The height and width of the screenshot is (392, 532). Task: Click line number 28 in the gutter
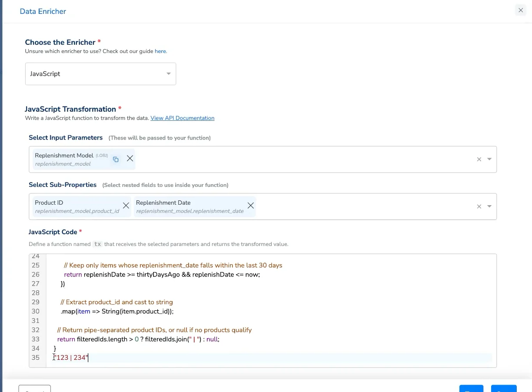pyautogui.click(x=36, y=293)
